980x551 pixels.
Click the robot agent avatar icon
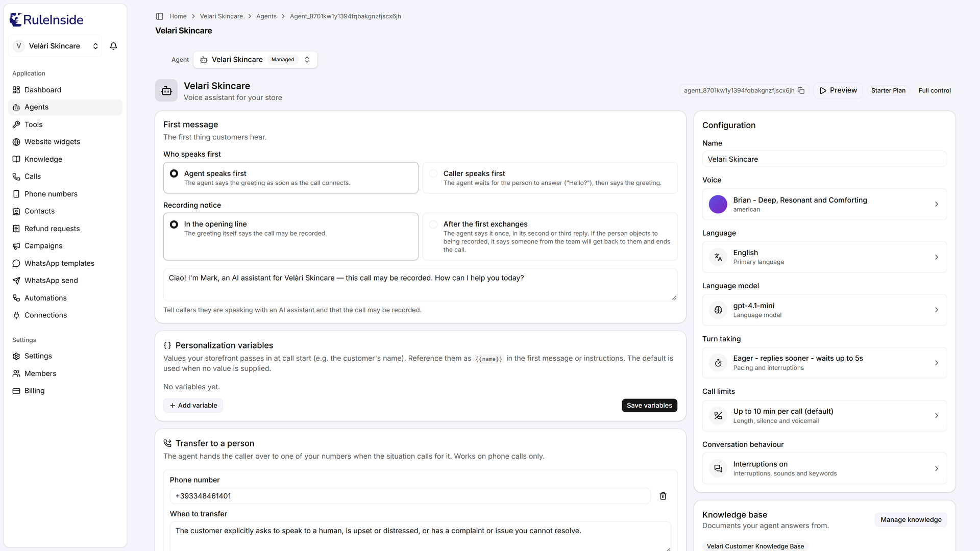click(x=166, y=91)
